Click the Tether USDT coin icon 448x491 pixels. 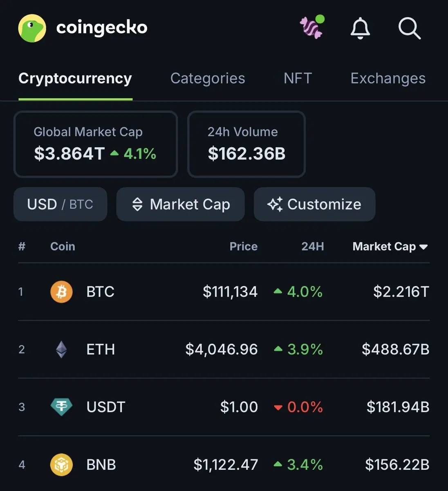tap(61, 407)
